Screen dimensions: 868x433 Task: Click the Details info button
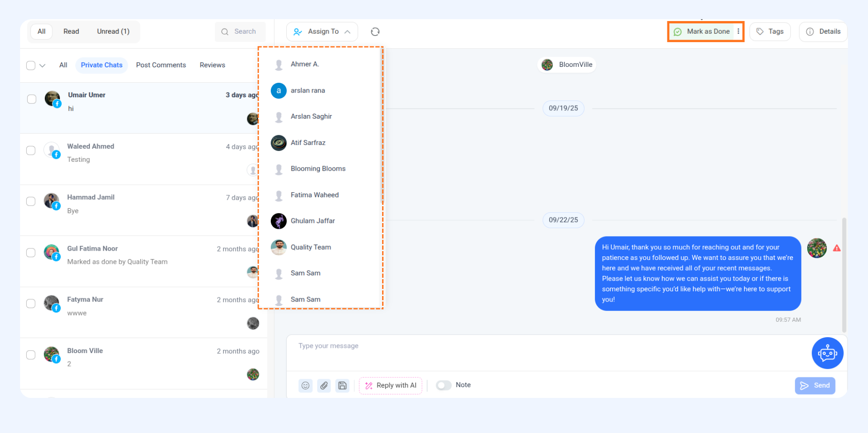823,31
